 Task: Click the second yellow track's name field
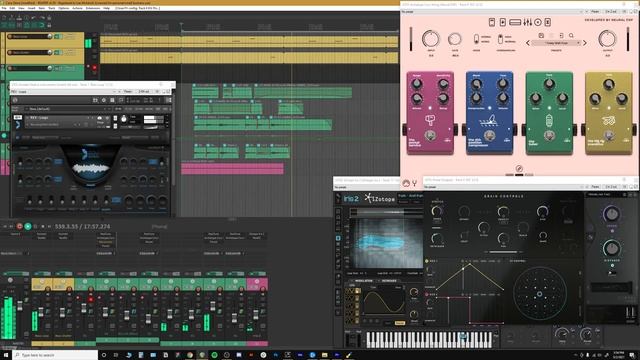[31, 52]
